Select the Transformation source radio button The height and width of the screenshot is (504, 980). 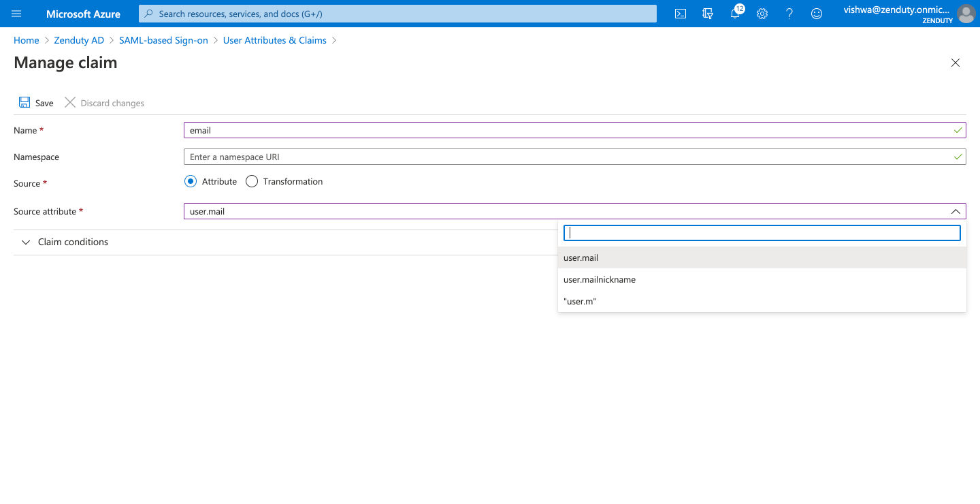coord(252,181)
